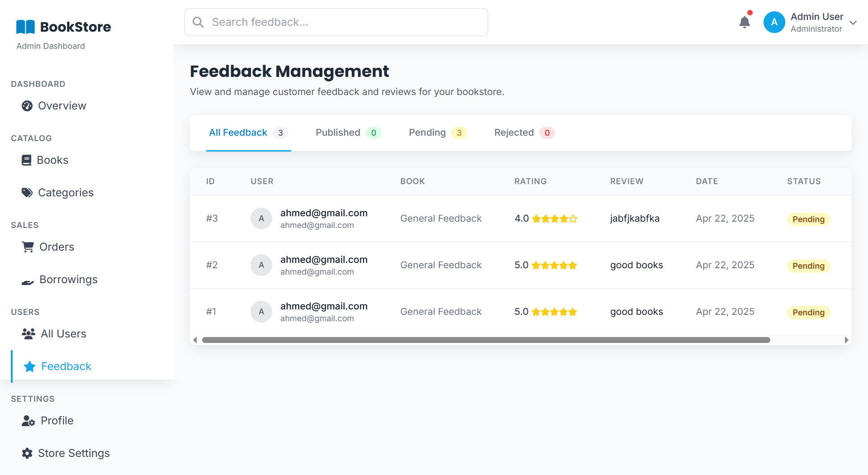Click the Store Settings gear icon

(x=27, y=453)
